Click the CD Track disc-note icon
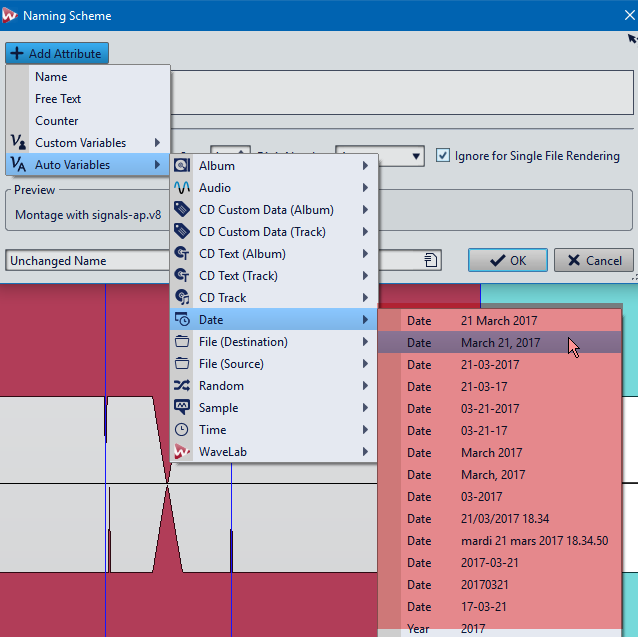638x637 pixels. click(181, 297)
